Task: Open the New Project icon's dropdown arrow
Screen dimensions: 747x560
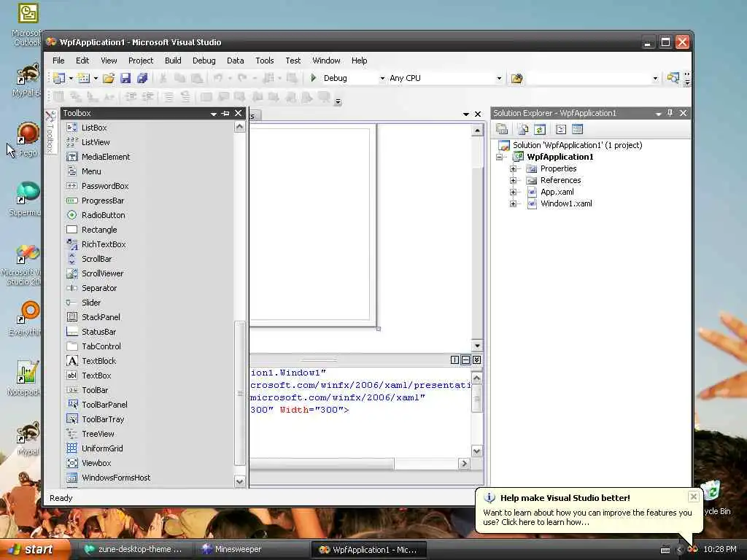Action: [x=71, y=78]
